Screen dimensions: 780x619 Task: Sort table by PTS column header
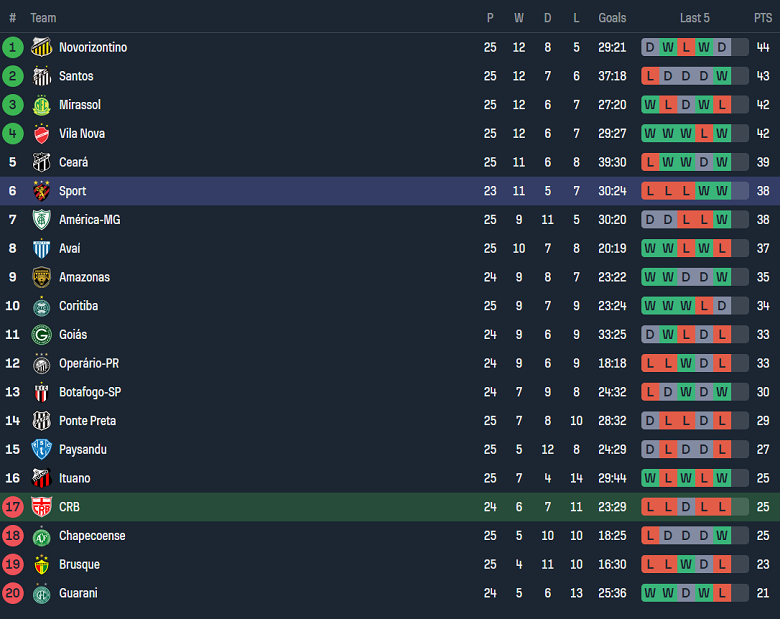[763, 18]
